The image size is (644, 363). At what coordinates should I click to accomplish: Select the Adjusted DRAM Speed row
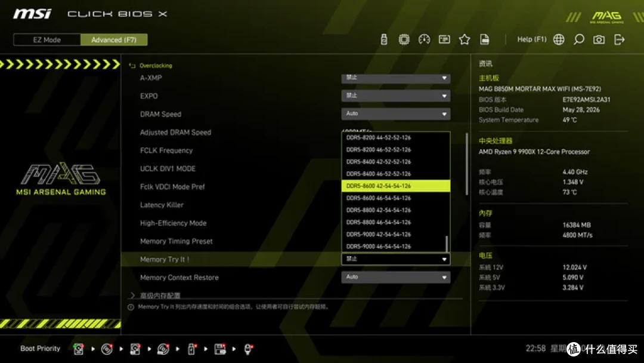click(296, 133)
